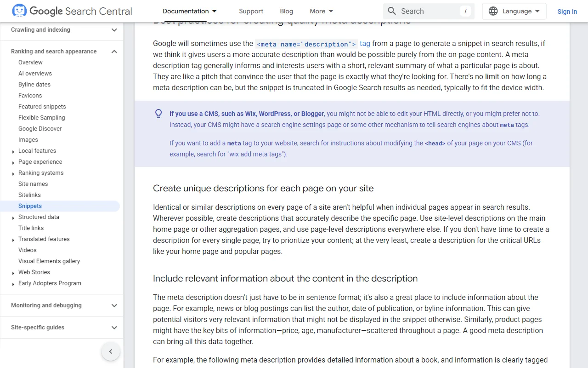The image size is (588, 368).
Task: Click the globe icon in Language button
Action: pyautogui.click(x=493, y=11)
